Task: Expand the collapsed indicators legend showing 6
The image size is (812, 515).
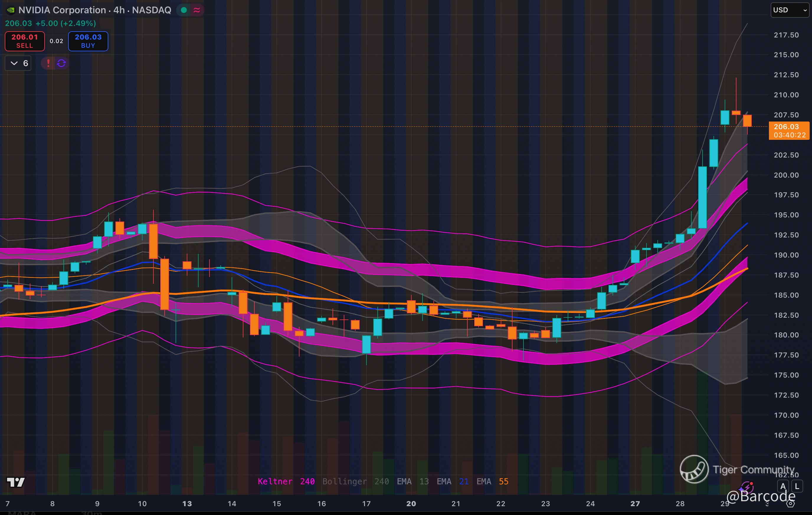Action: click(x=18, y=63)
